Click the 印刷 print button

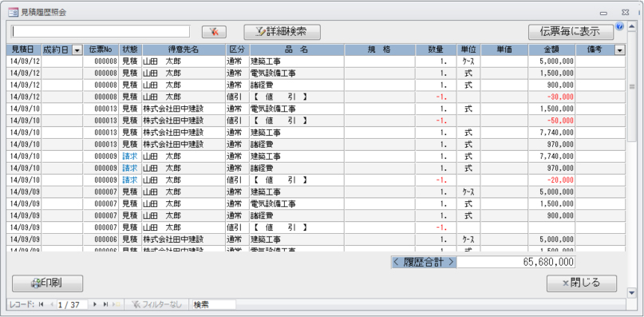48,283
